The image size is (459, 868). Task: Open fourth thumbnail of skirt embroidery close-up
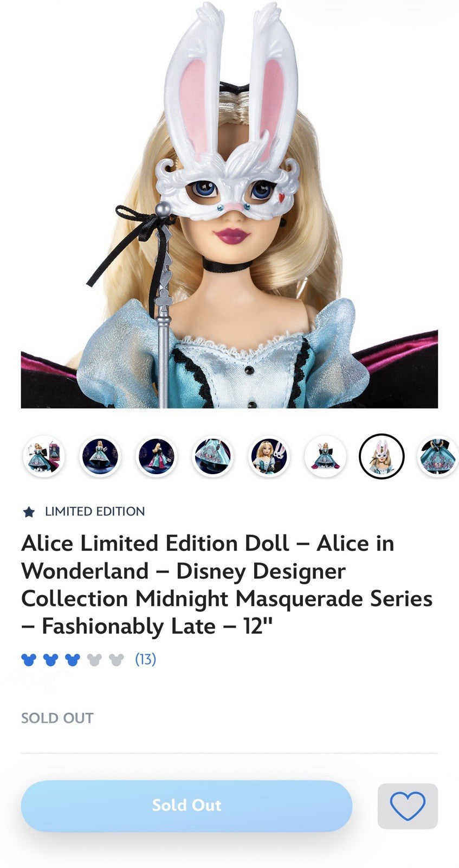(x=212, y=456)
